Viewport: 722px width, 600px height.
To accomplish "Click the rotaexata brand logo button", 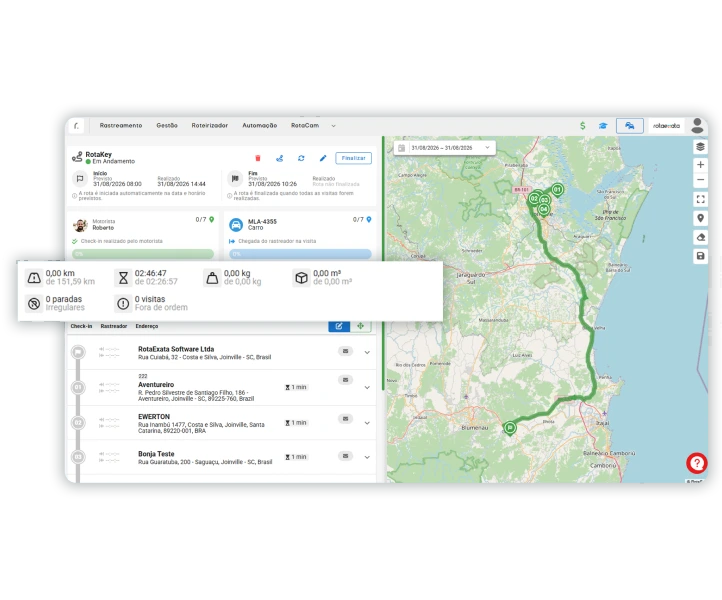I will click(x=666, y=126).
